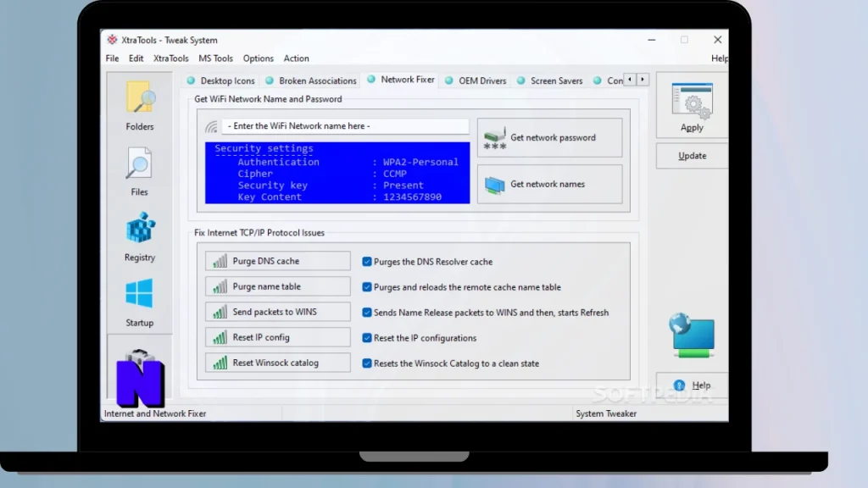Click the Key Content 1234567890 line
Image resolution: width=868 pixels, height=488 pixels.
(339, 197)
